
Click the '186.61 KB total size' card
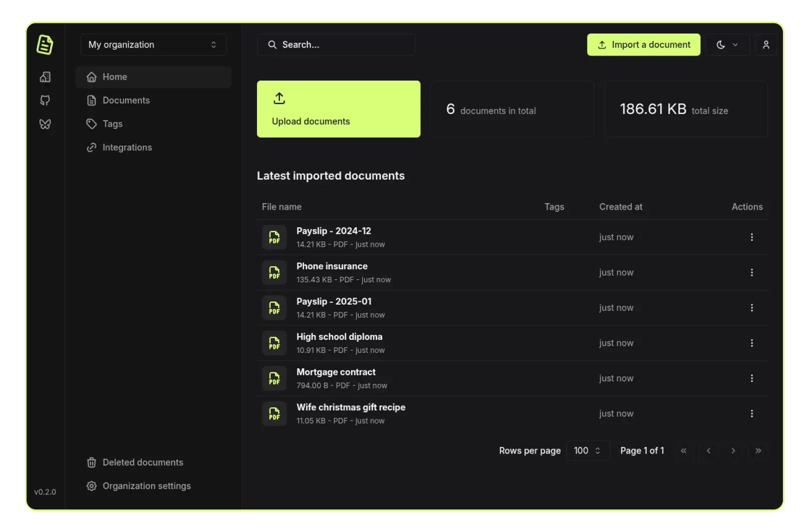pyautogui.click(x=686, y=109)
